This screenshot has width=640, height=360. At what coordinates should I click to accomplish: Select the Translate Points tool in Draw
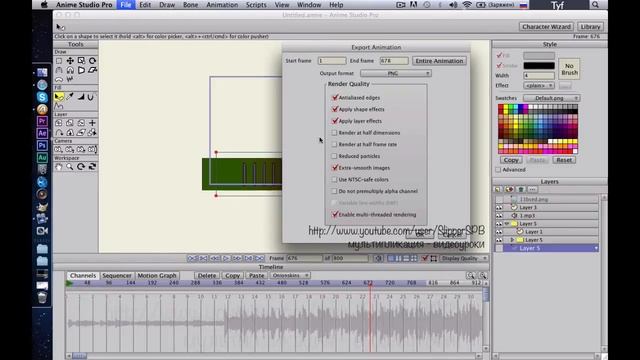coord(70,61)
